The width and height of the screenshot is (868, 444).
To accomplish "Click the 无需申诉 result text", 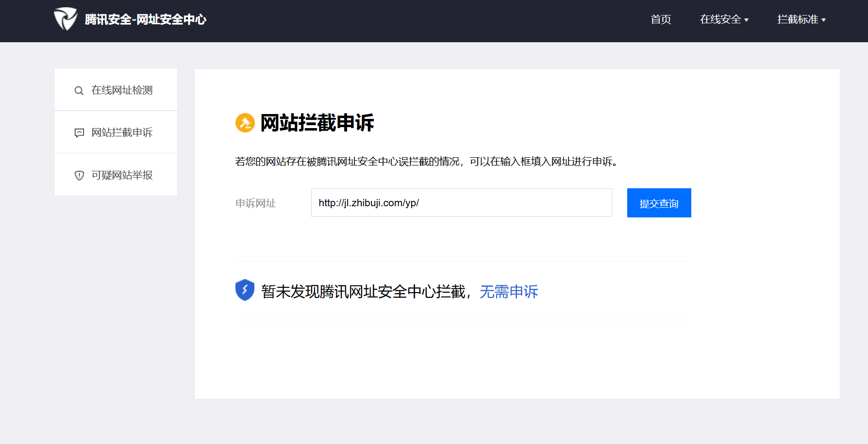I will click(x=509, y=292).
